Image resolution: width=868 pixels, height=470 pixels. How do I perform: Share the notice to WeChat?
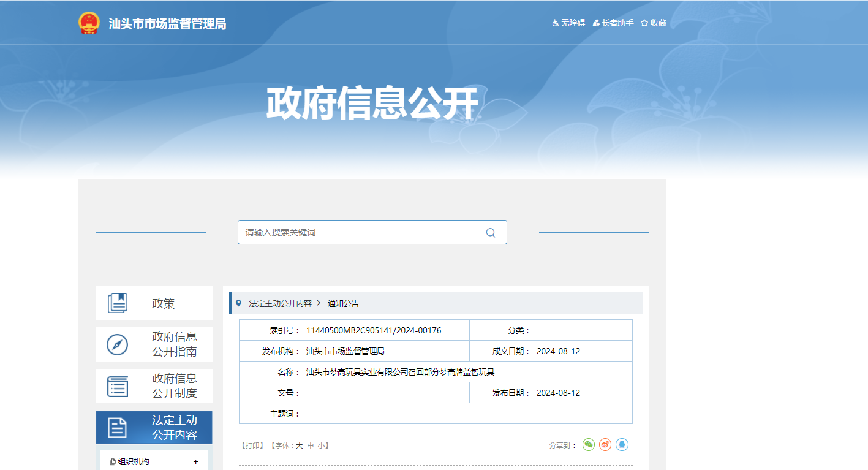click(x=589, y=445)
